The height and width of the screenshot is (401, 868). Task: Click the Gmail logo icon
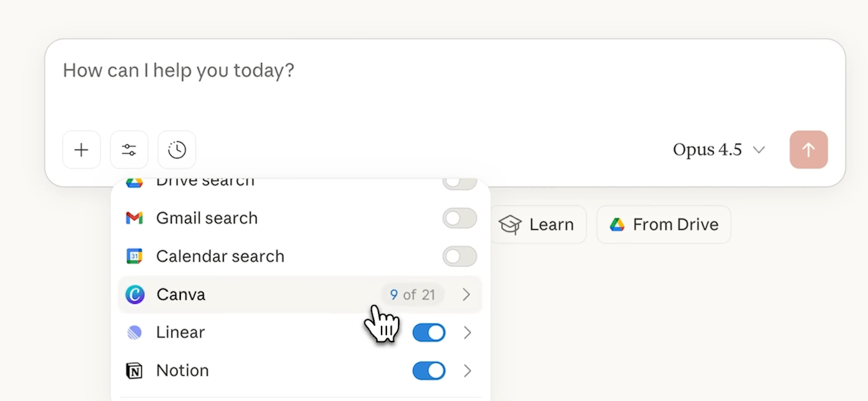pos(134,218)
